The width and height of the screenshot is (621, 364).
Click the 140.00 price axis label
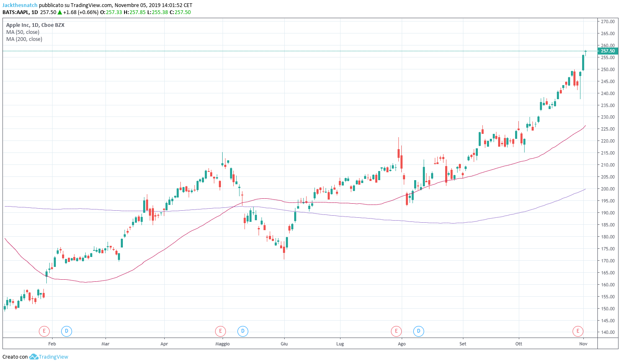coord(608,332)
